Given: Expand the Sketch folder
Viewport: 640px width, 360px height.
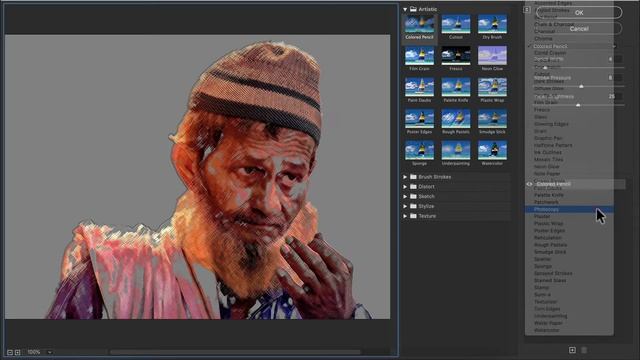Looking at the screenshot, I should [x=405, y=196].
